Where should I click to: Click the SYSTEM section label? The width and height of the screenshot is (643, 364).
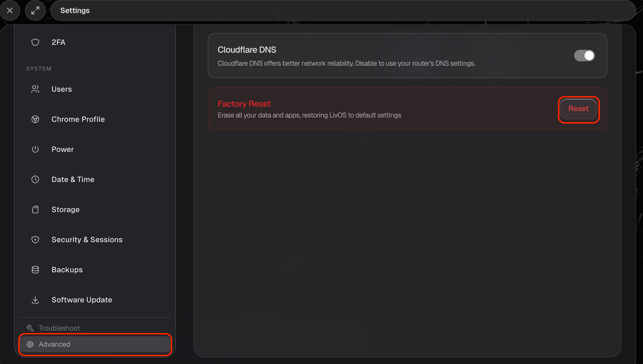point(39,69)
